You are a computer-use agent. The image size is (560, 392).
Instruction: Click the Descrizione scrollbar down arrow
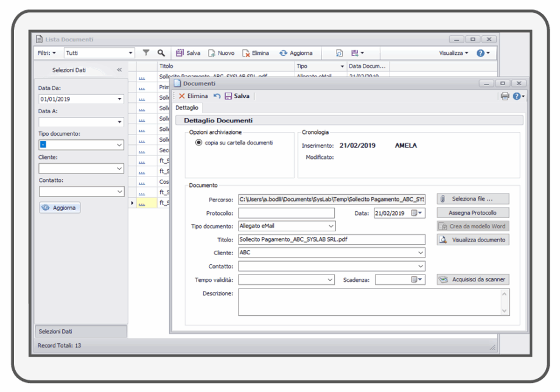pyautogui.click(x=504, y=310)
